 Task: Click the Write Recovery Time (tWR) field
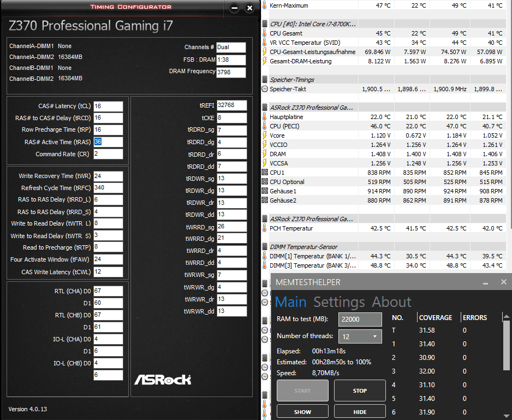(108, 176)
